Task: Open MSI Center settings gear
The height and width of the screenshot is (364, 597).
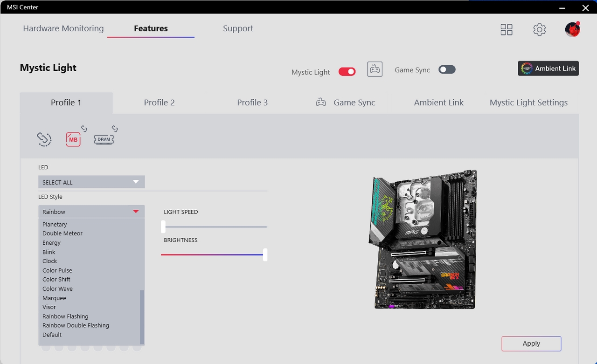Action: click(x=540, y=30)
